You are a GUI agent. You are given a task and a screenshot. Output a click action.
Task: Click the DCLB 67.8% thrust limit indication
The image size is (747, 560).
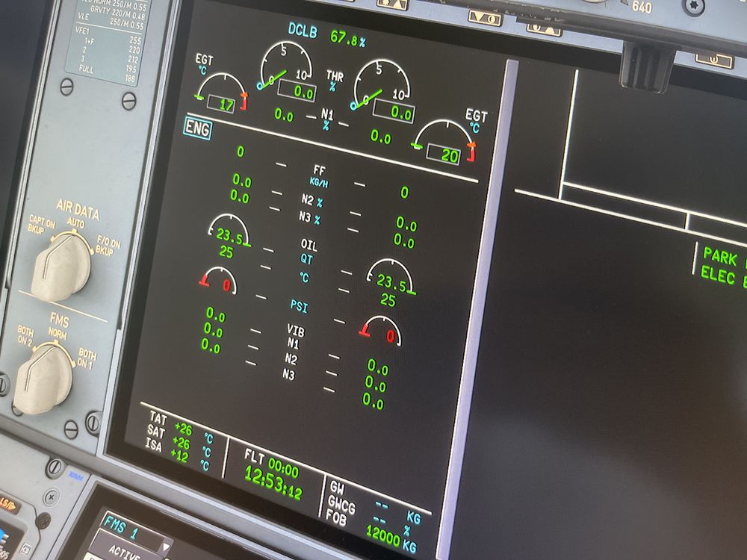pyautogui.click(x=326, y=36)
